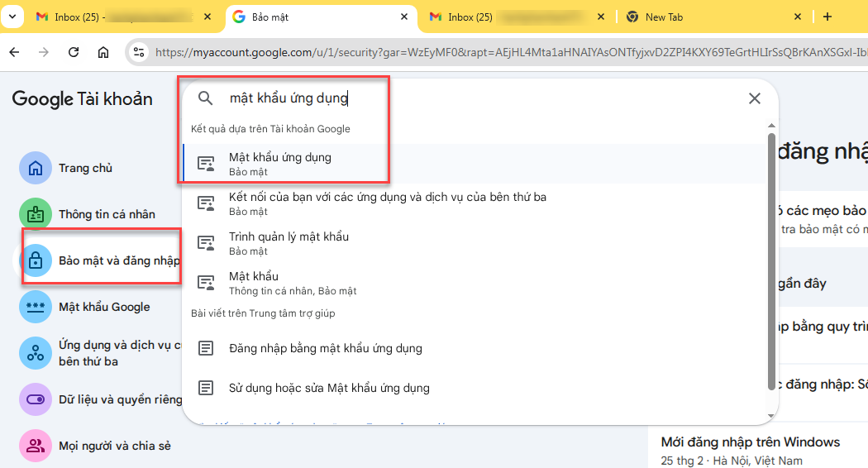
Task: Click Dữ liệu và quyền riêng tư icon
Action: point(36,399)
